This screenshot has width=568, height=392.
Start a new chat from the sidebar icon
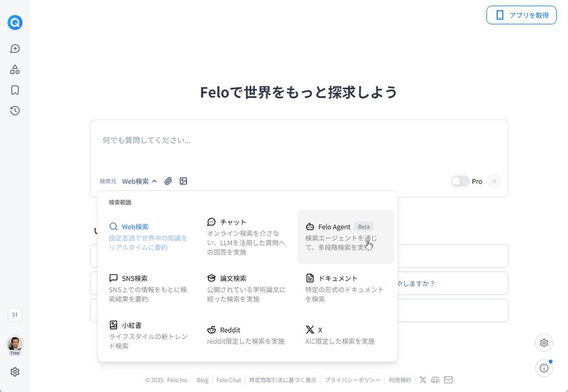pos(15,49)
